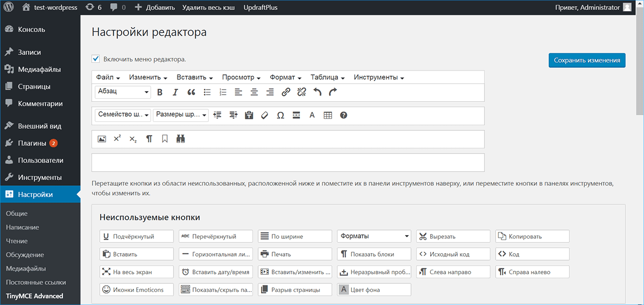Screen dimensions: 644x305
Task: Click the Read more tag icon
Action: (x=296, y=115)
